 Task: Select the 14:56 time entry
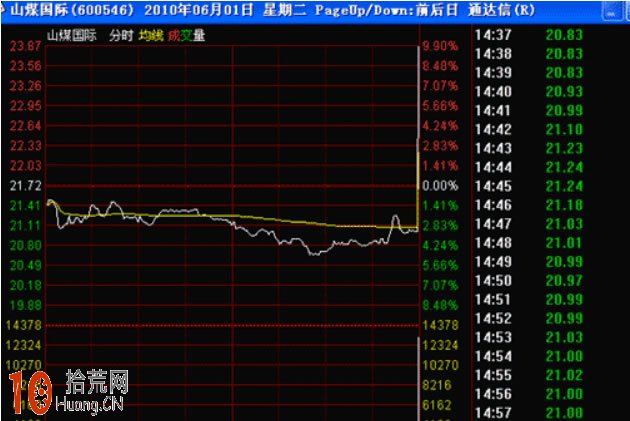(x=493, y=394)
